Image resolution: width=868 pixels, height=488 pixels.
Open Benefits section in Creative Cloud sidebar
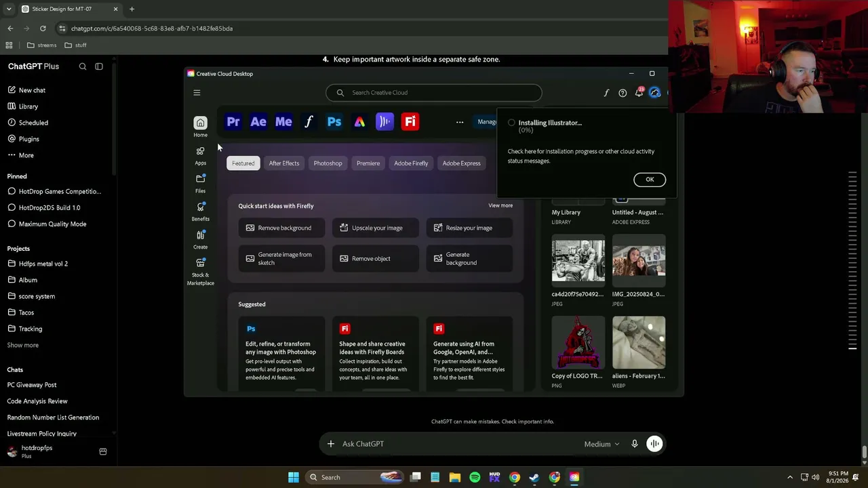pyautogui.click(x=200, y=211)
